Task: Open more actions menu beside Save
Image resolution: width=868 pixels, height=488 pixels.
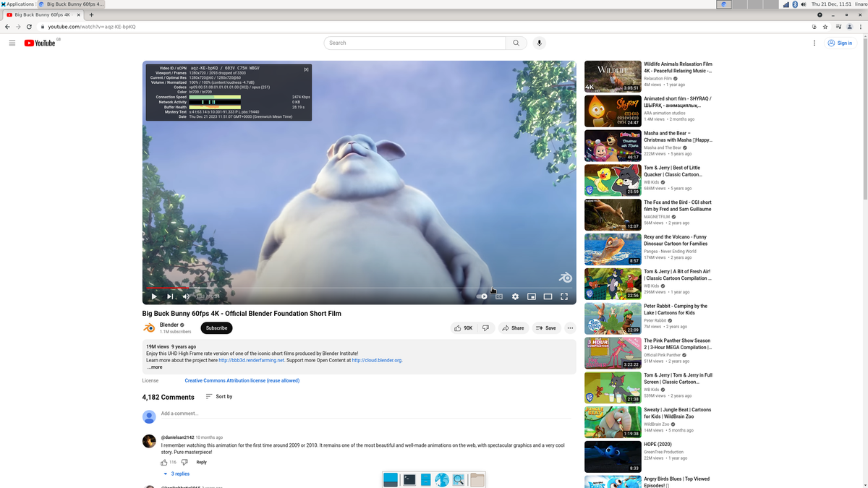Action: click(x=570, y=328)
